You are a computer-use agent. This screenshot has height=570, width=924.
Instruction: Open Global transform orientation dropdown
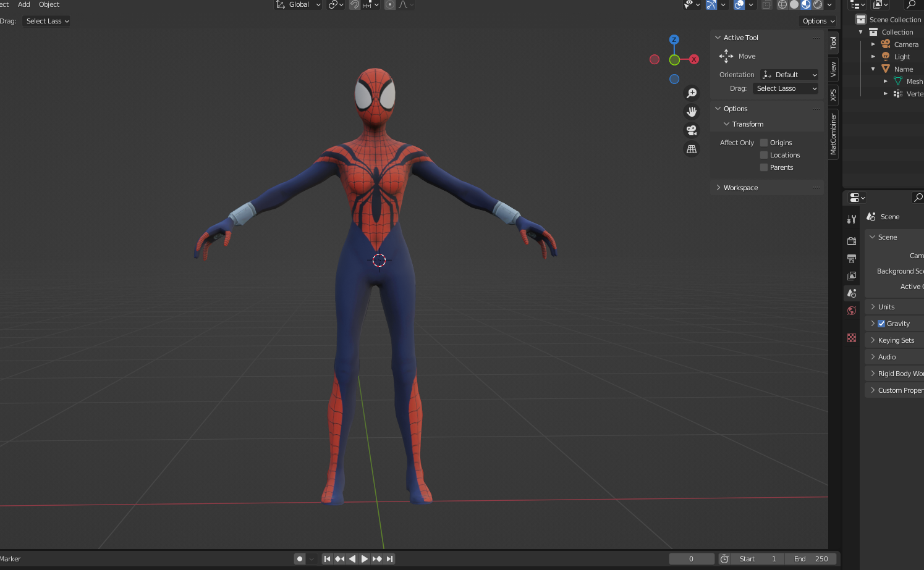click(299, 5)
